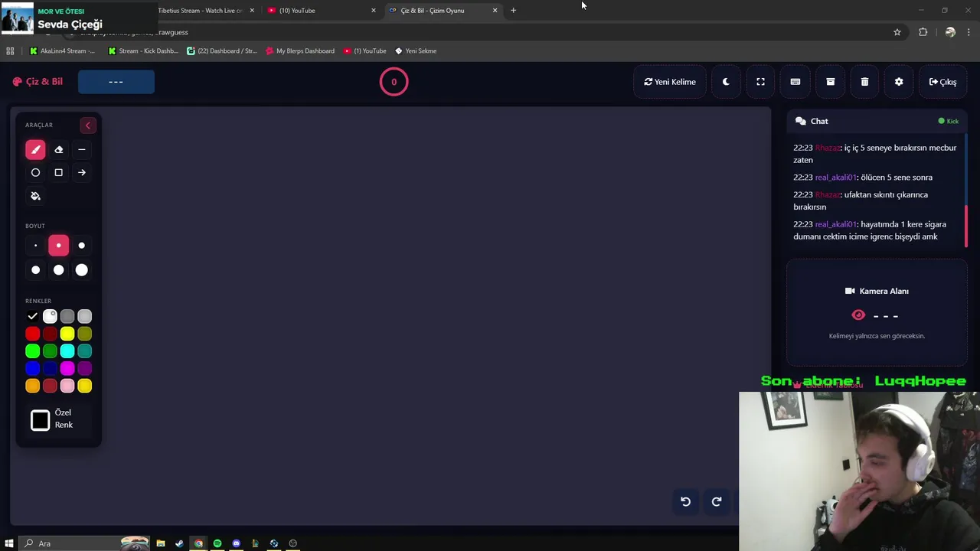Collapse the Araçlar tools panel

tap(87, 126)
